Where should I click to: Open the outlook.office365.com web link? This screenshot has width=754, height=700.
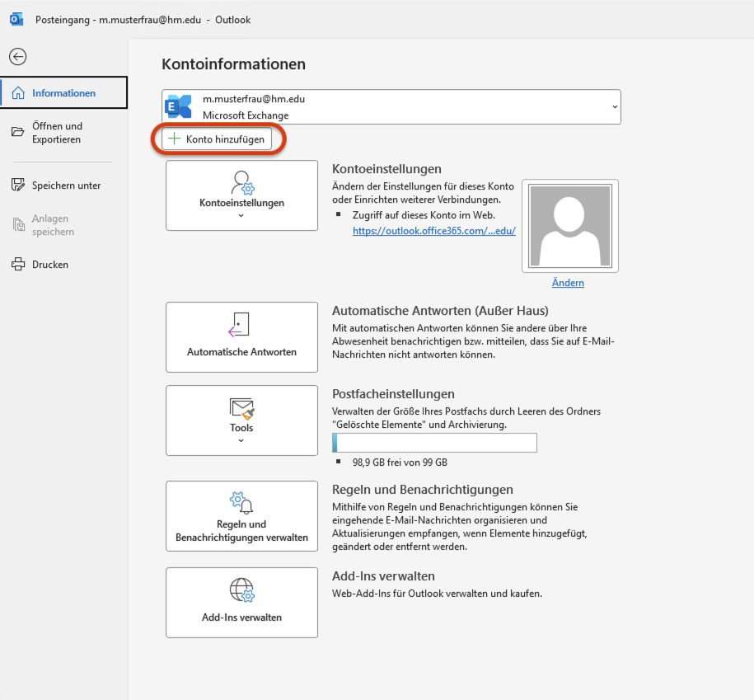coord(433,230)
